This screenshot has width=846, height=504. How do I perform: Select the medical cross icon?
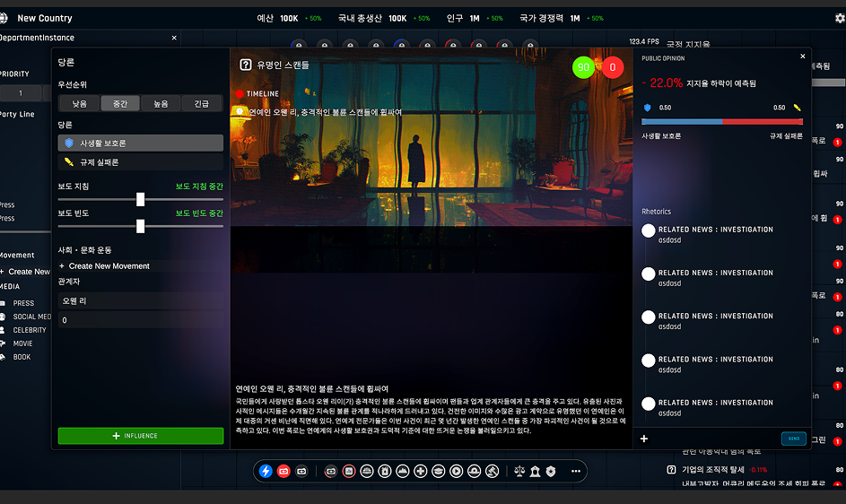(420, 471)
